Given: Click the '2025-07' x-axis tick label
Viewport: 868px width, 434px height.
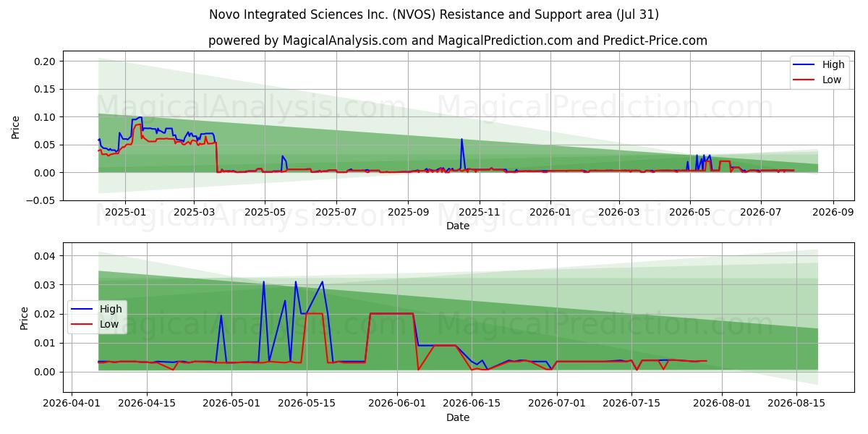Looking at the screenshot, I should tap(336, 213).
